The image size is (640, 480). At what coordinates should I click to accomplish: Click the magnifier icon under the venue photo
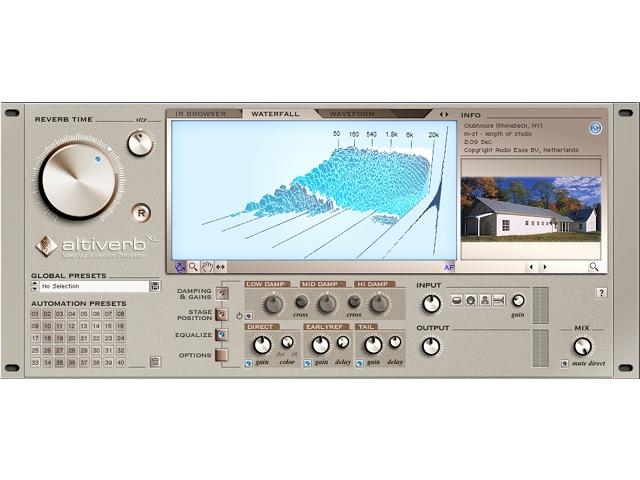coord(594,267)
